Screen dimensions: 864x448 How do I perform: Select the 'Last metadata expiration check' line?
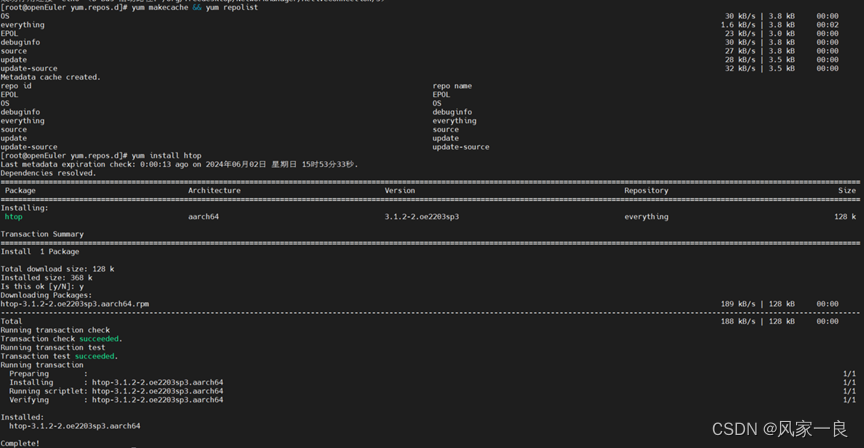(x=179, y=165)
